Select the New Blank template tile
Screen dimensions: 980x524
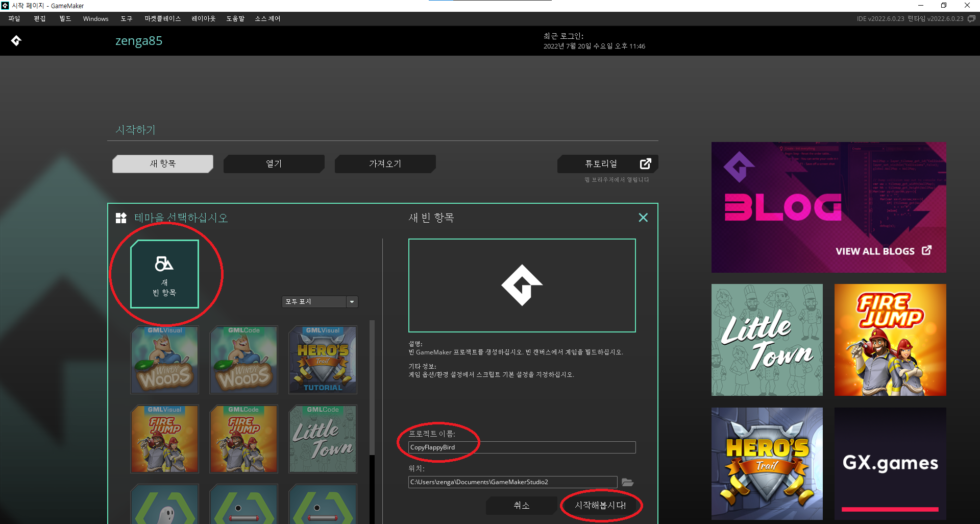point(164,274)
